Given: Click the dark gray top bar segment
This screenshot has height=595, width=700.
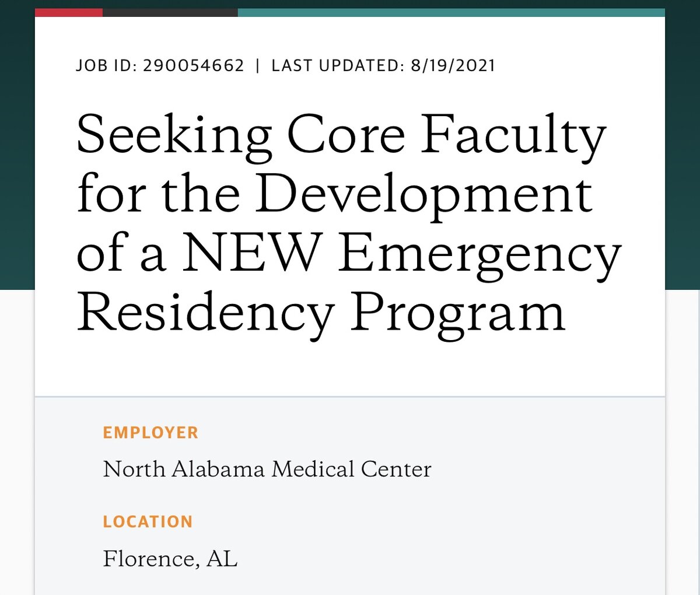Looking at the screenshot, I should coord(170,12).
